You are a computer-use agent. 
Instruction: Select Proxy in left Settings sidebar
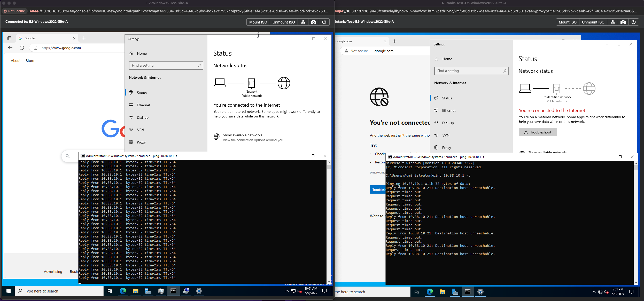pyautogui.click(x=166, y=142)
